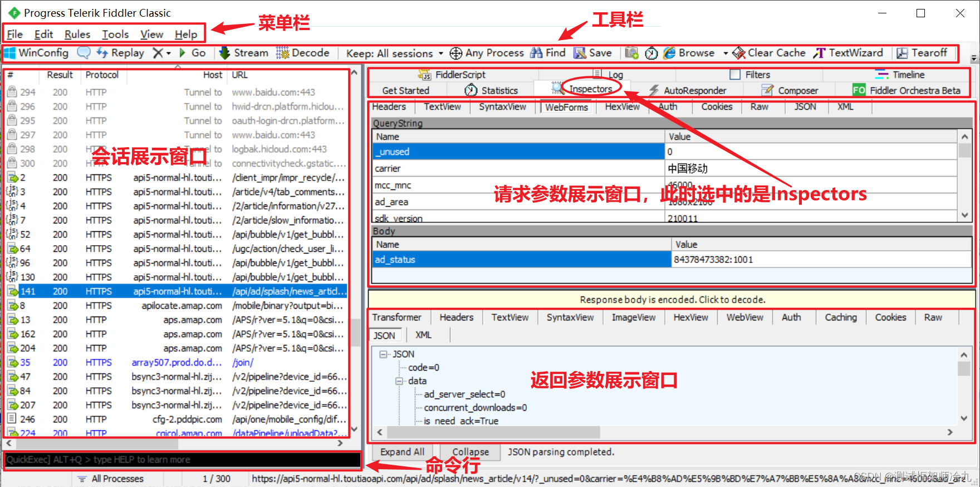Open the Keep: All sessions dropdown

(x=394, y=53)
